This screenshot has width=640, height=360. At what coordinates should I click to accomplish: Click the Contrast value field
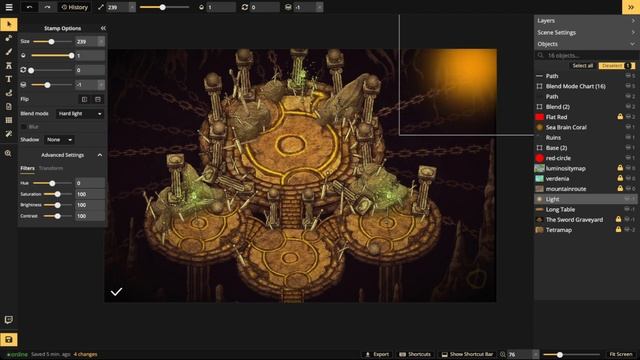tap(90, 216)
